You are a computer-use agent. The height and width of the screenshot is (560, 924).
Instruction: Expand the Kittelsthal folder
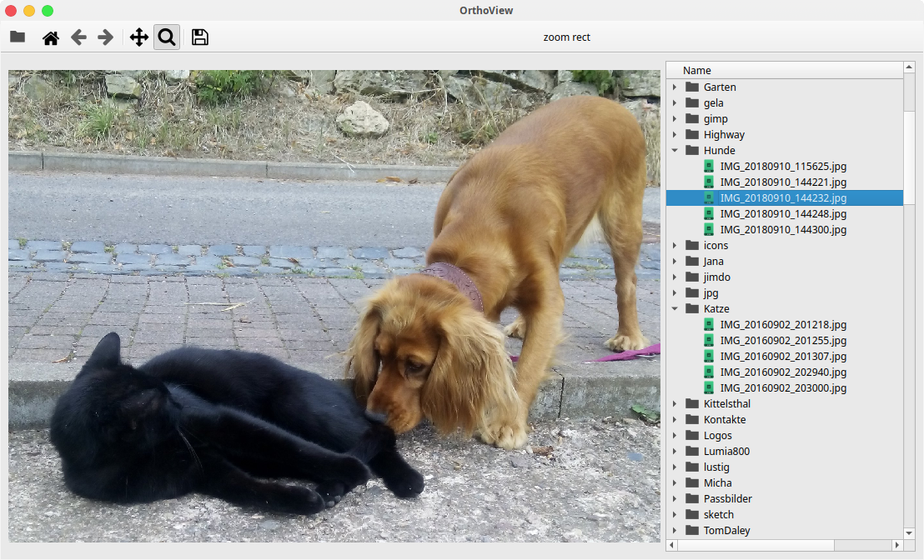[675, 404]
